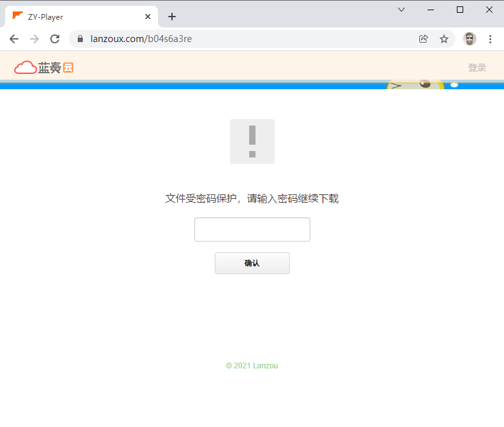Reload the current page
The width and height of the screenshot is (504, 427).
point(55,39)
